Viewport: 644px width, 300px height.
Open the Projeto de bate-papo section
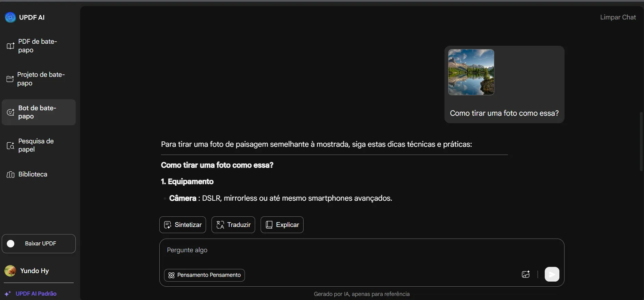click(39, 79)
